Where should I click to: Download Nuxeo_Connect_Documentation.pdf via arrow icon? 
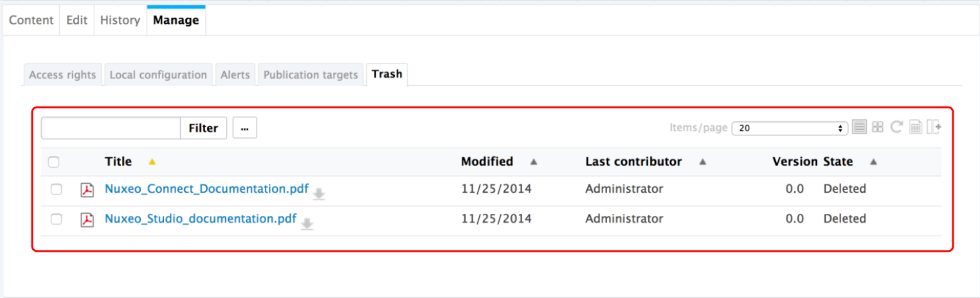point(319,194)
